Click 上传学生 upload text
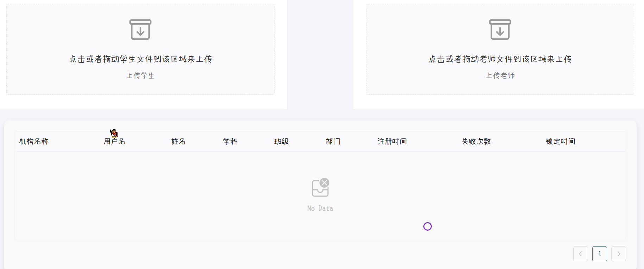The image size is (644, 269). pyautogui.click(x=140, y=76)
